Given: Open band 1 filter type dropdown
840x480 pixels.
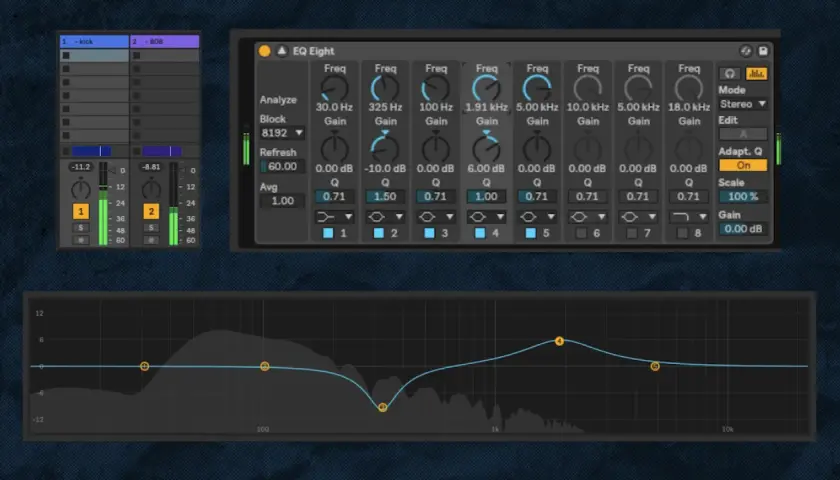Looking at the screenshot, I should point(335,216).
